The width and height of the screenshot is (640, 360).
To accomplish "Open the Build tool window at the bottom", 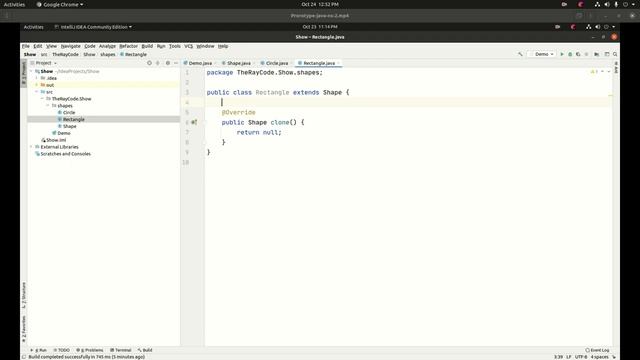I will click(x=145, y=350).
